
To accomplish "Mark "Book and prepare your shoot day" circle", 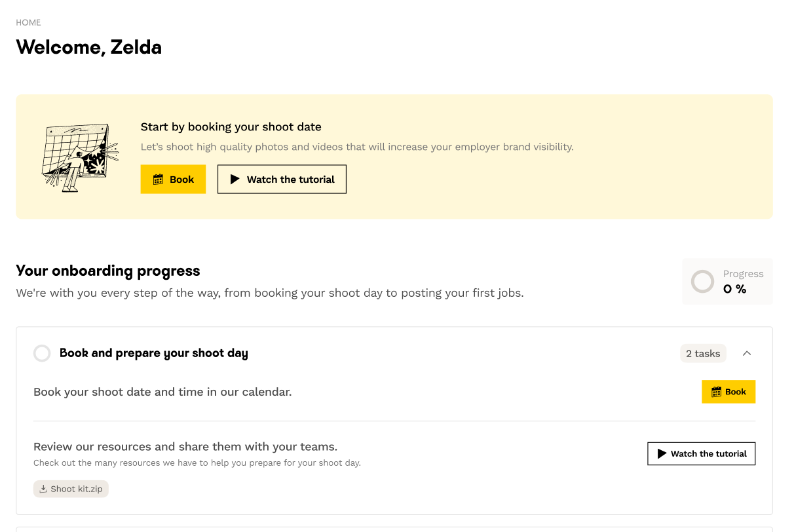I will click(x=42, y=354).
